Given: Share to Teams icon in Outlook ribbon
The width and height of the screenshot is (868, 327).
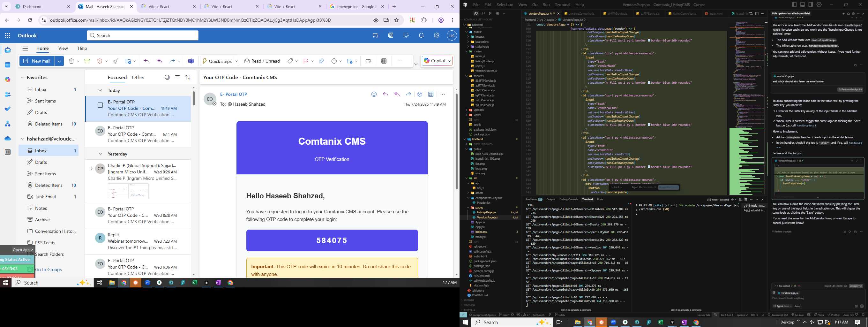Looking at the screenshot, I should 191,61.
